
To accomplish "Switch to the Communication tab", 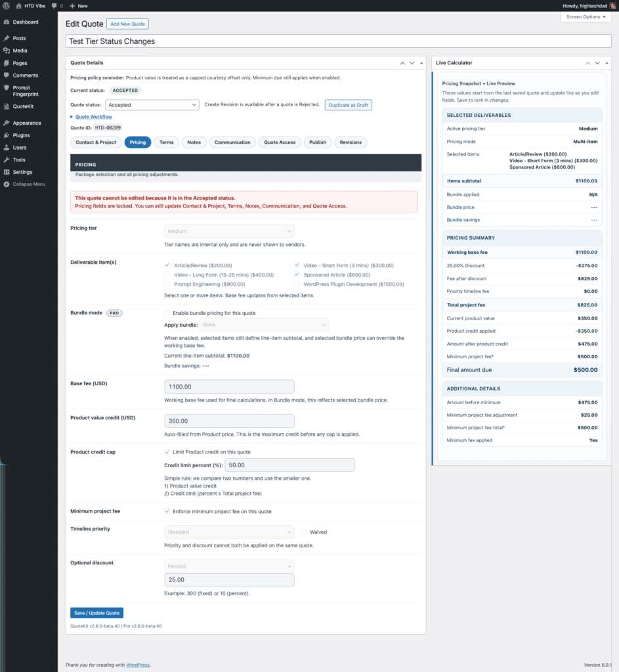I will [x=232, y=142].
